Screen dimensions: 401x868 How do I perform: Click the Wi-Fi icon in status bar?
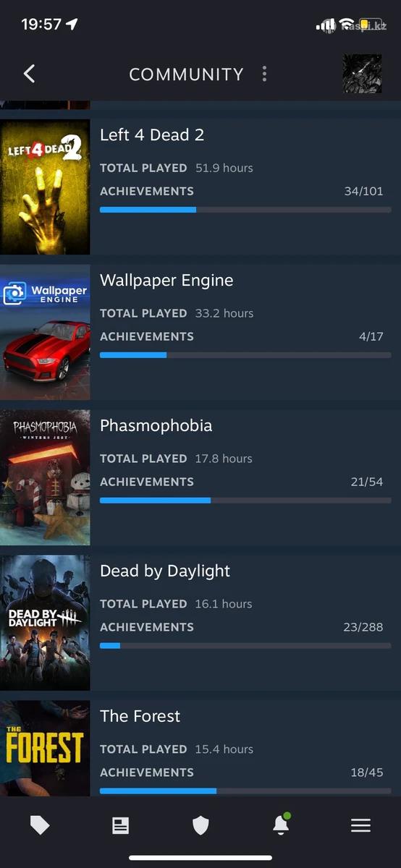tap(348, 25)
